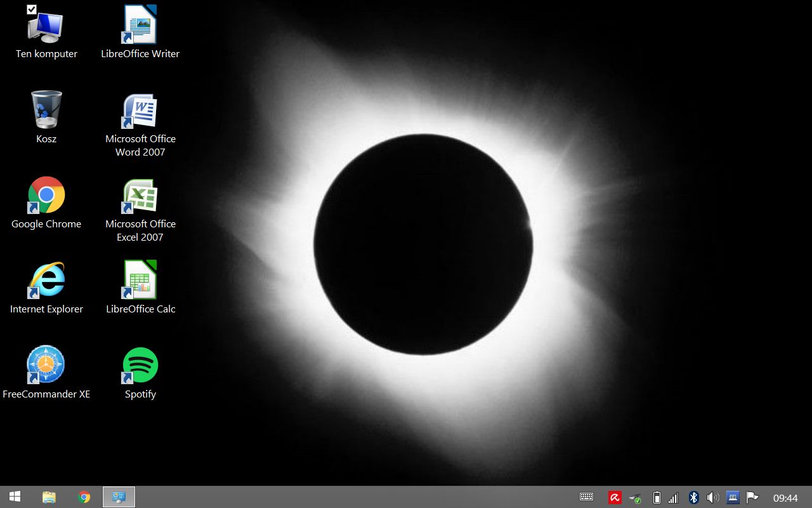Viewport: 812px width, 508px height.
Task: Open the Ten komputer desktop icon
Action: (x=46, y=32)
